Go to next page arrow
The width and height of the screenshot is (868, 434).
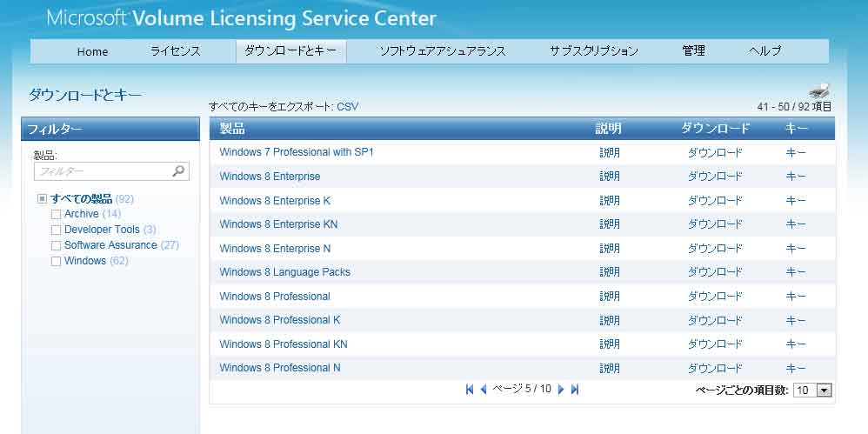[x=561, y=390]
